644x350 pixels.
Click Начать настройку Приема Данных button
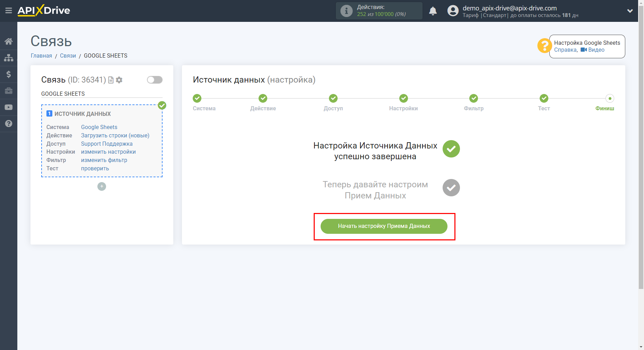pyautogui.click(x=384, y=226)
